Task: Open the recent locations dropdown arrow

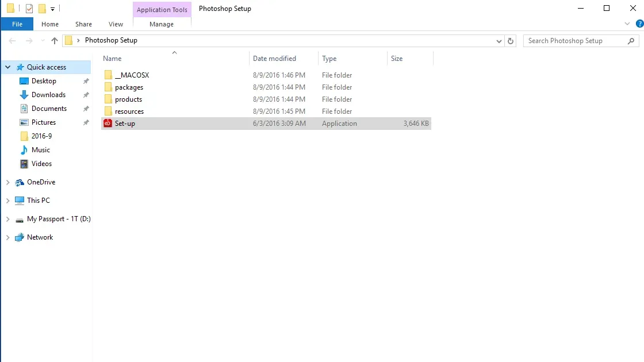Action: 43,41
